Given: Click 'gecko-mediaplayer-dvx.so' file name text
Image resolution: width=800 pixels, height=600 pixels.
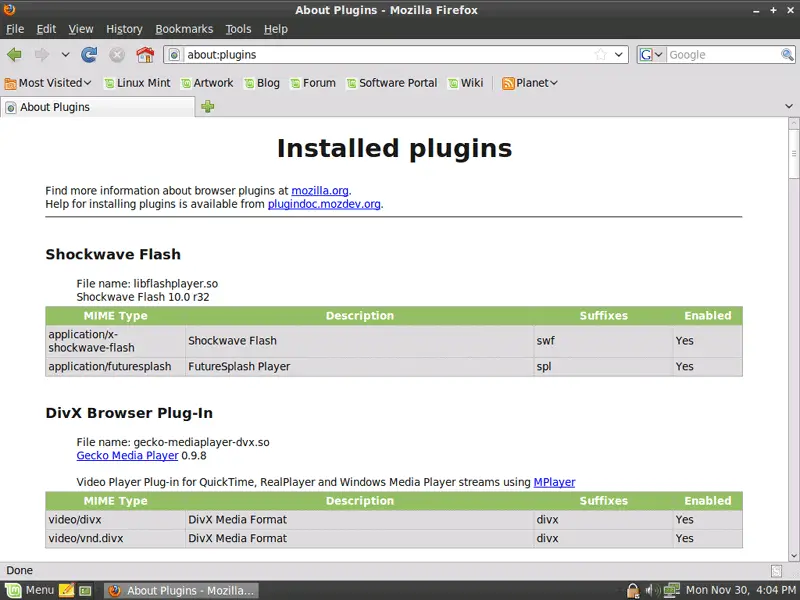Looking at the screenshot, I should [202, 442].
